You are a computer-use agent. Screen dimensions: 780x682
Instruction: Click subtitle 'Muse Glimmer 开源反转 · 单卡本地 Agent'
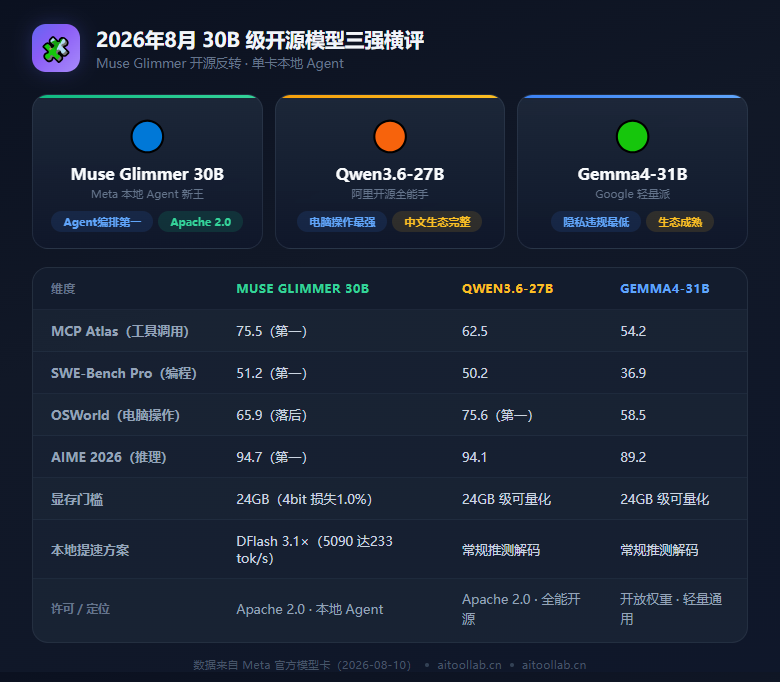click(x=220, y=64)
